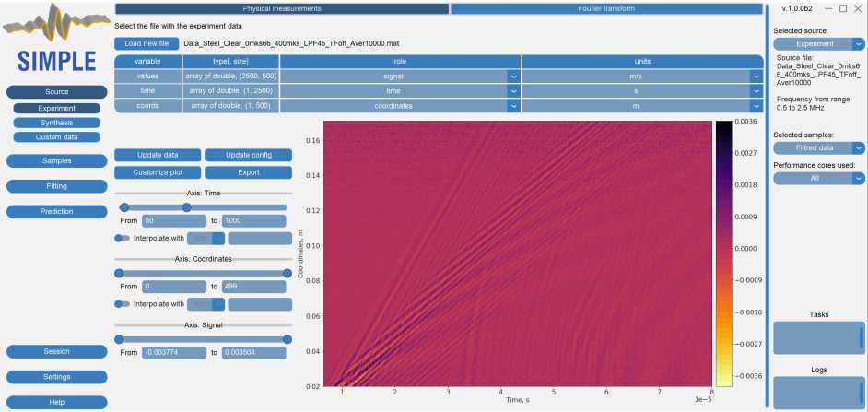Open the Custom data option
The image size is (868, 412).
56,136
